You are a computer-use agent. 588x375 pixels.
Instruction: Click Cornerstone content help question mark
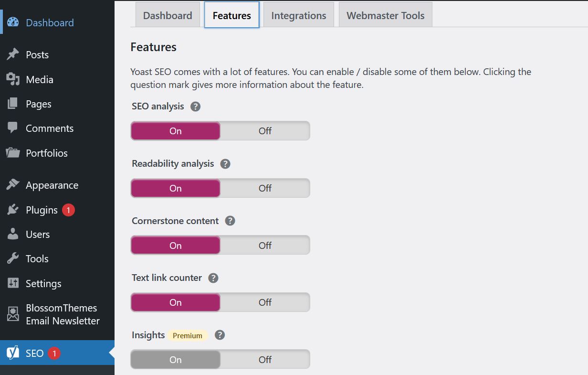point(230,221)
